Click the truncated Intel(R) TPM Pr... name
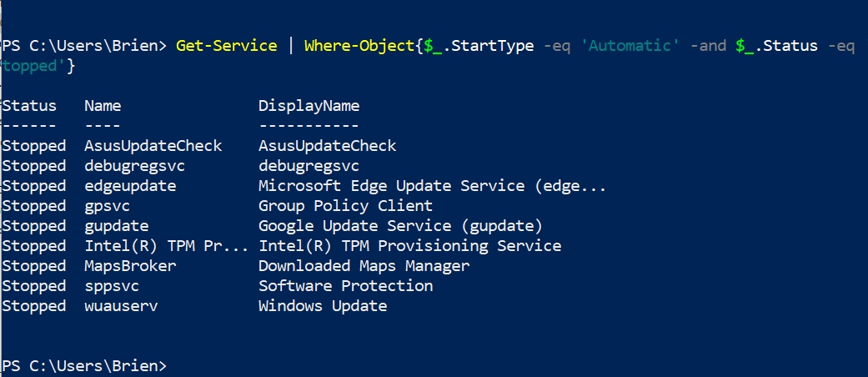The image size is (868, 377). [167, 246]
